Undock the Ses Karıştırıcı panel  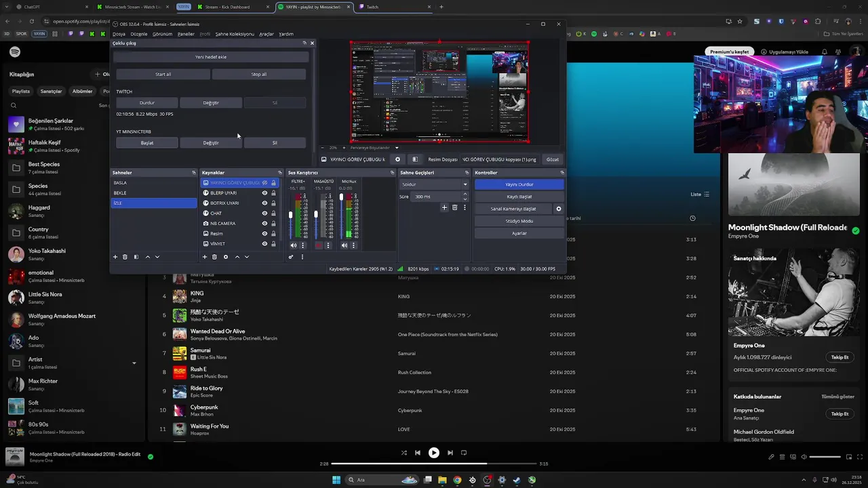click(x=392, y=173)
